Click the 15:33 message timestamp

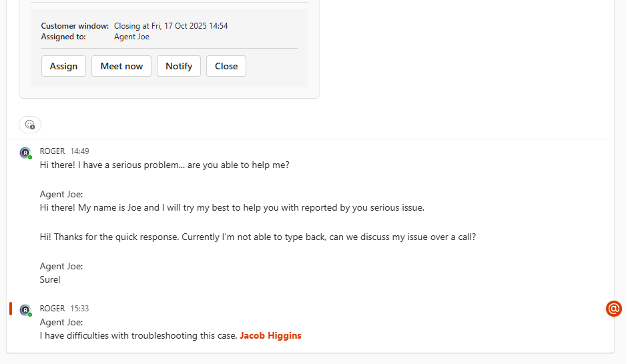(79, 309)
